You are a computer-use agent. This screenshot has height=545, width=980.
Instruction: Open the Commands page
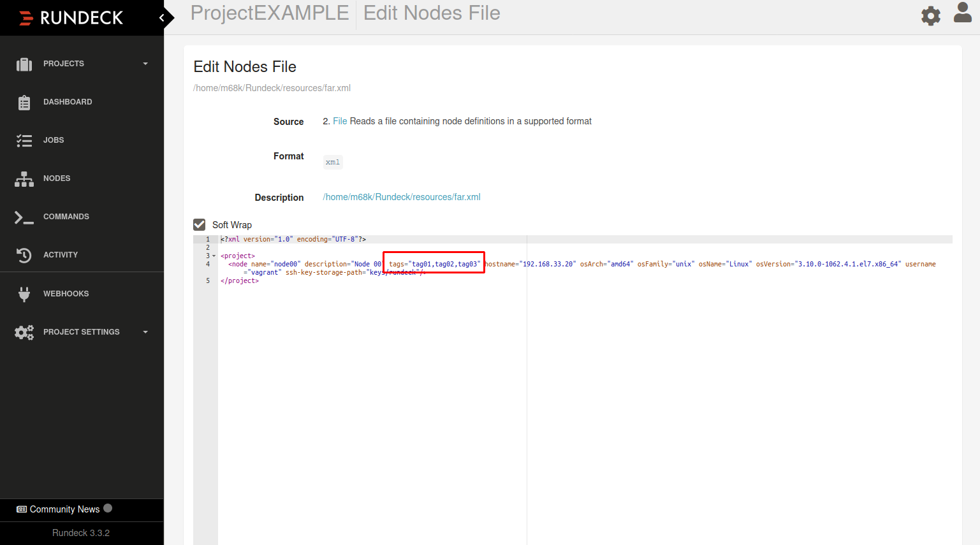click(x=66, y=216)
